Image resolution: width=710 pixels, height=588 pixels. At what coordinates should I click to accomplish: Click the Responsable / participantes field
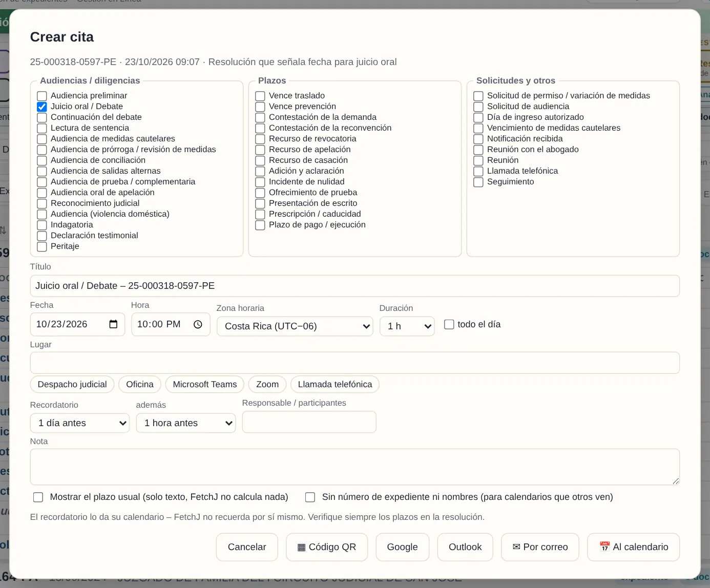click(x=309, y=422)
